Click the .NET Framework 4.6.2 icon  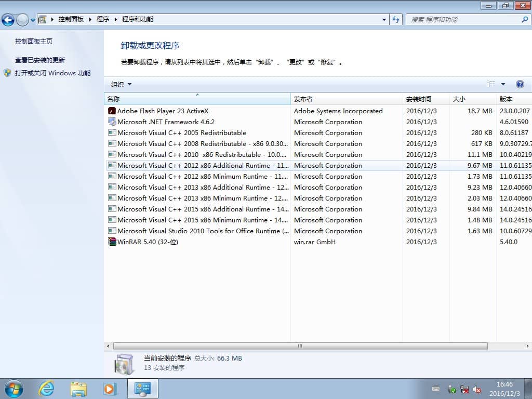[x=112, y=122]
